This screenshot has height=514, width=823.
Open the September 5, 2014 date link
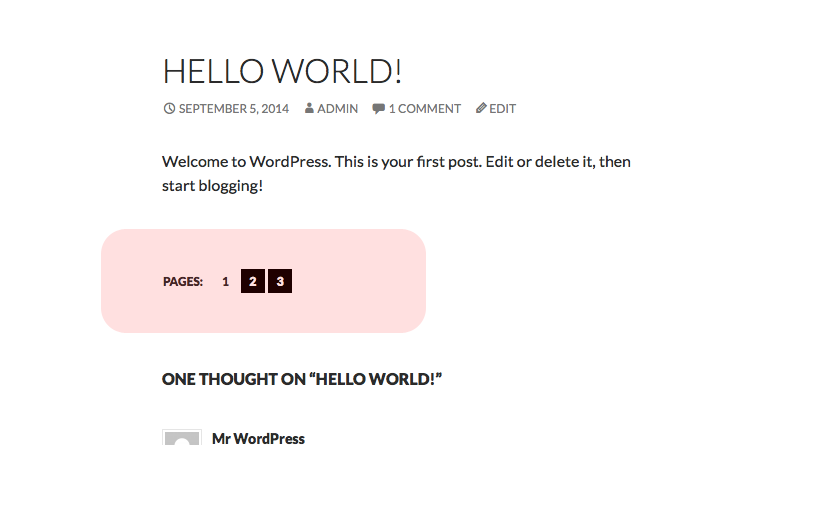234,109
